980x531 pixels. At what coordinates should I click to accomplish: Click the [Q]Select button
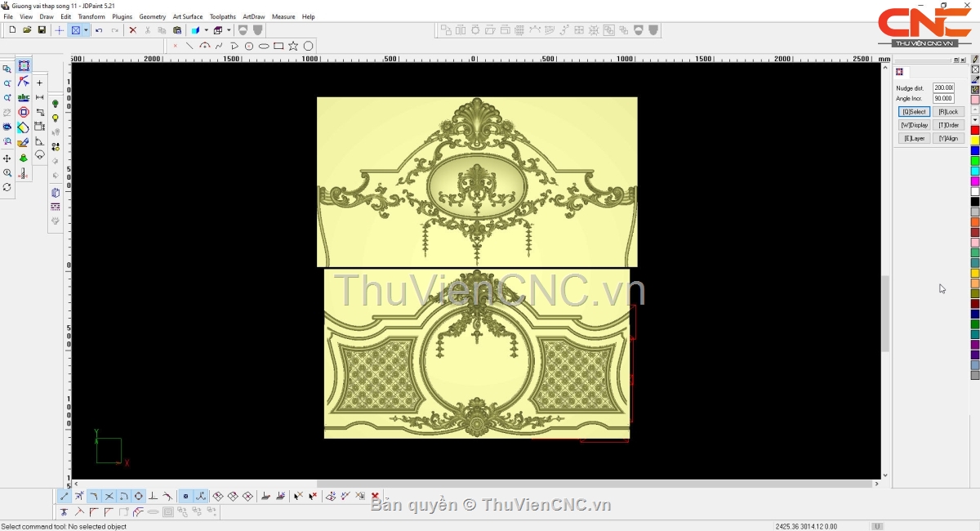(914, 112)
